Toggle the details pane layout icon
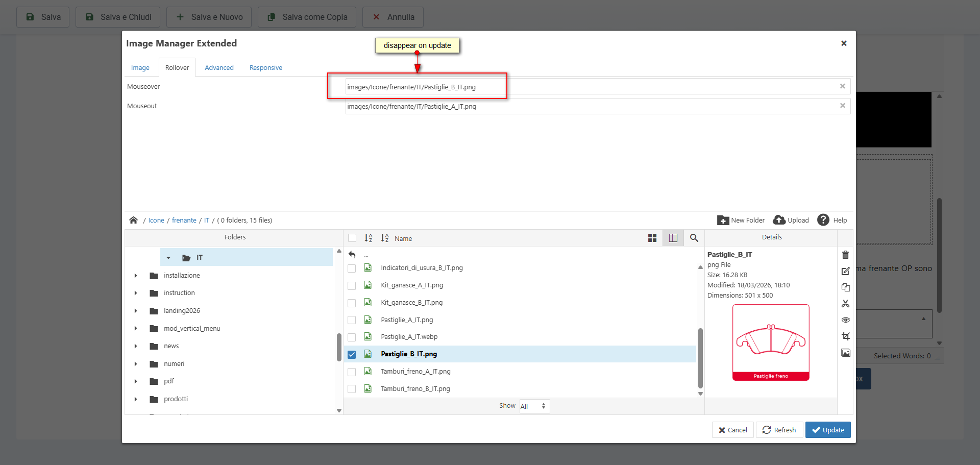The width and height of the screenshot is (980, 465). tap(673, 238)
